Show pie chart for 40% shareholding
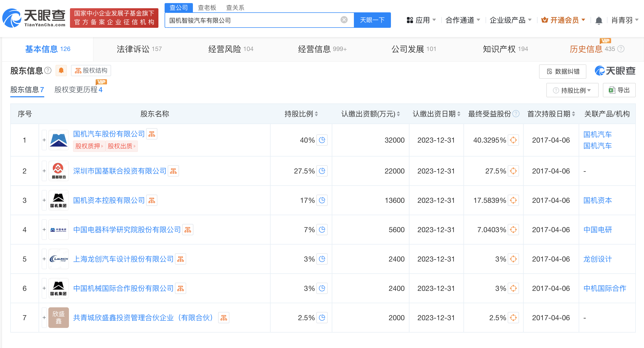The height and width of the screenshot is (348, 644). coord(322,140)
